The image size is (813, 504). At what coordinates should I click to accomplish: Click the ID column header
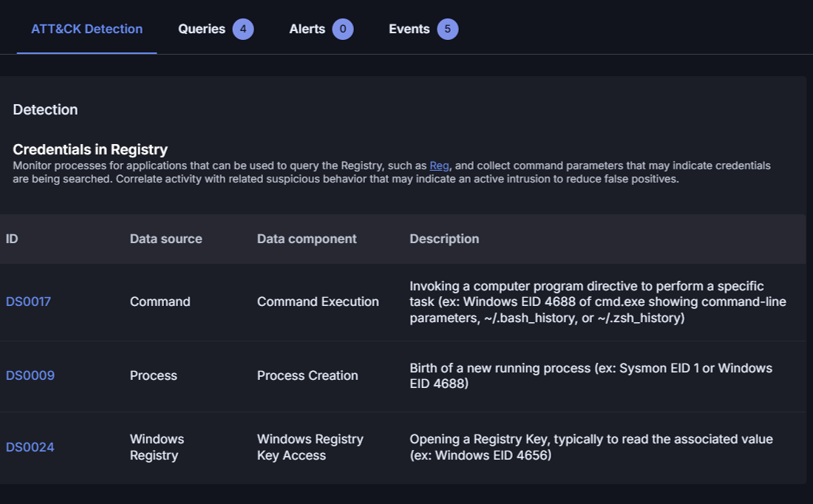point(12,239)
